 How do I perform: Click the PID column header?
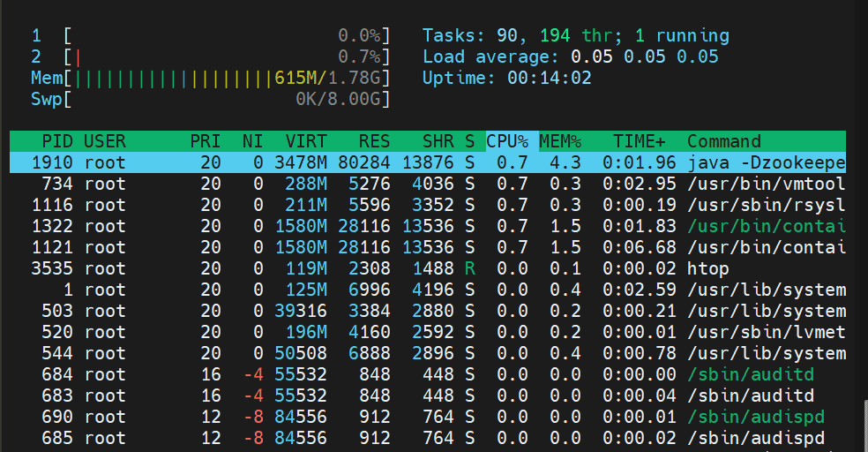point(56,141)
